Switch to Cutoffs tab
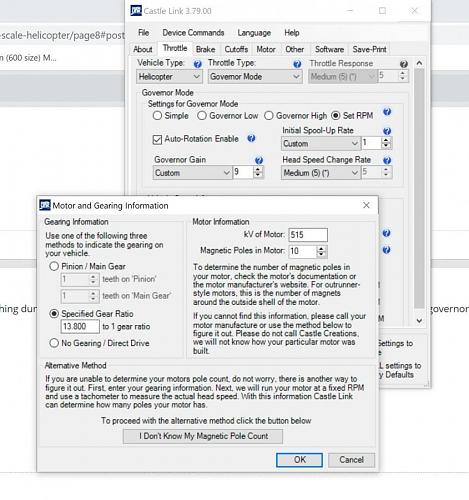The width and height of the screenshot is (469, 500). click(236, 49)
